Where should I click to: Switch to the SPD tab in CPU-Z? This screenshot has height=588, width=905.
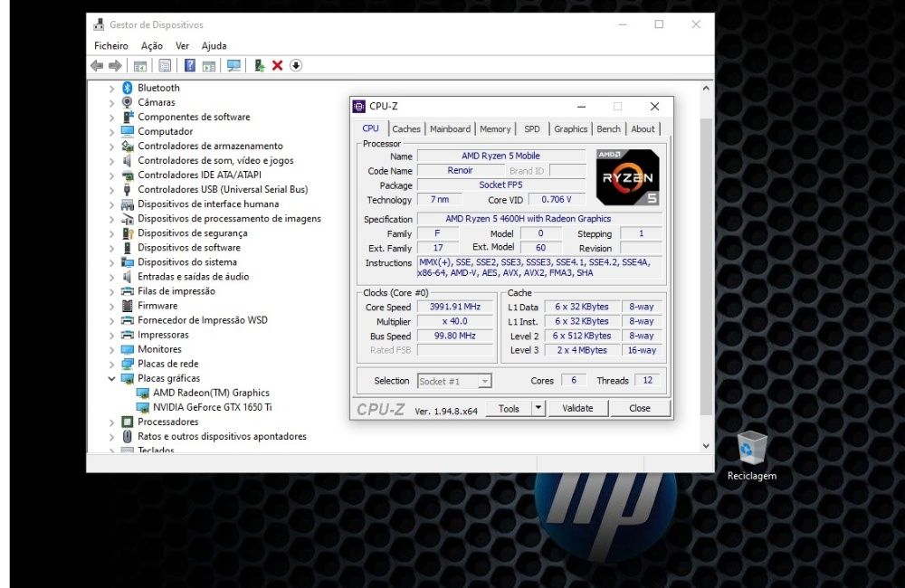pos(532,129)
